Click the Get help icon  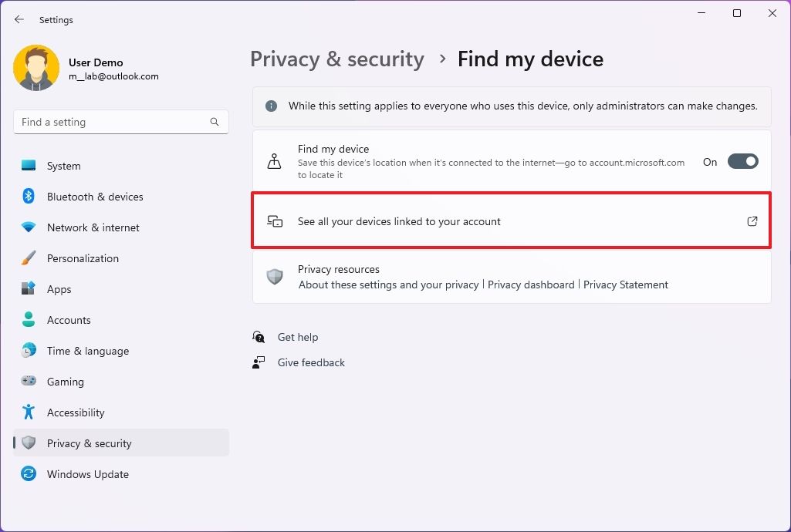click(x=259, y=337)
